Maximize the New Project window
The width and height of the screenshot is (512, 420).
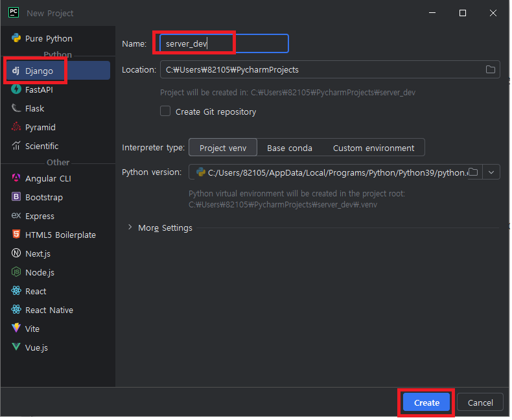tap(464, 13)
